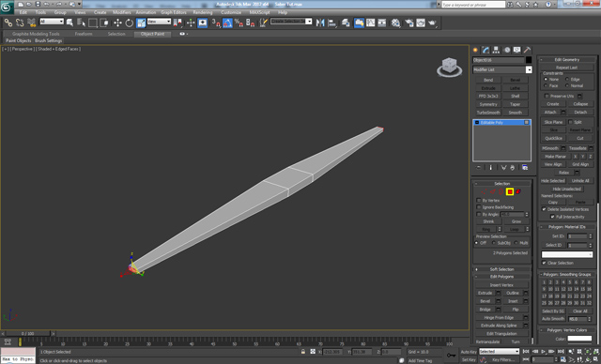Open the Customize menu
This screenshot has height=364, width=601.
[x=231, y=12]
